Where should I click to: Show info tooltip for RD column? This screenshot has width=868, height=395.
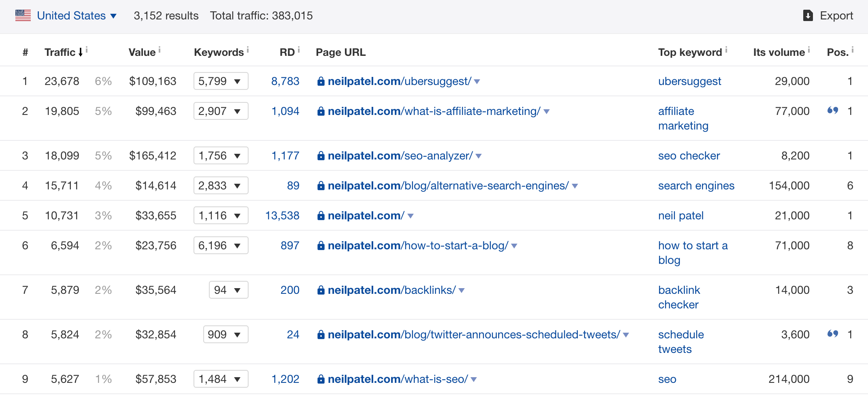point(299,50)
